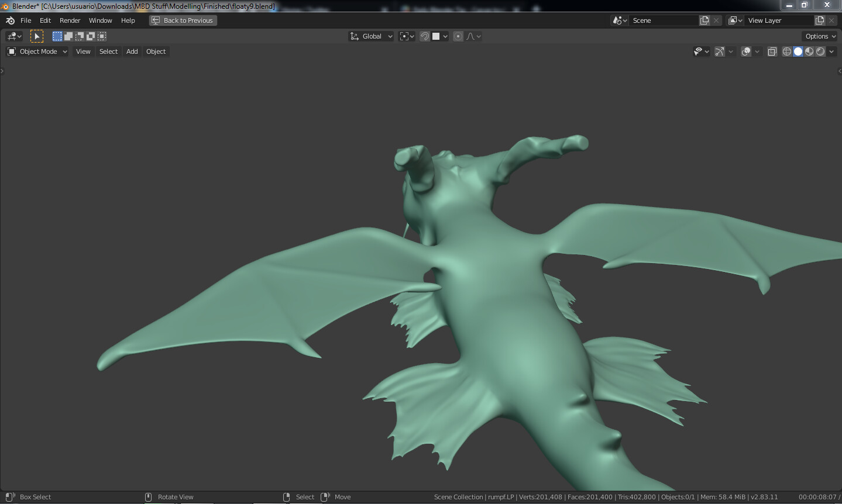
Task: Switch to Wireframe shading
Action: [x=787, y=51]
